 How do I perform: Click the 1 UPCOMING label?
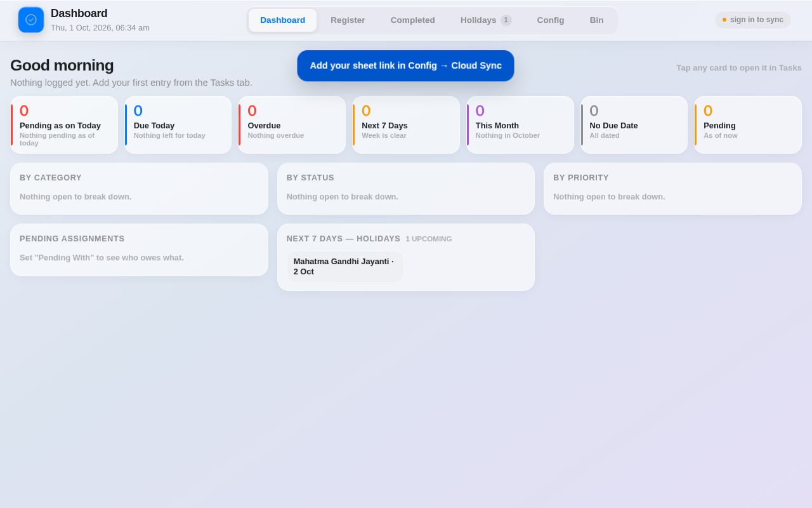(429, 239)
